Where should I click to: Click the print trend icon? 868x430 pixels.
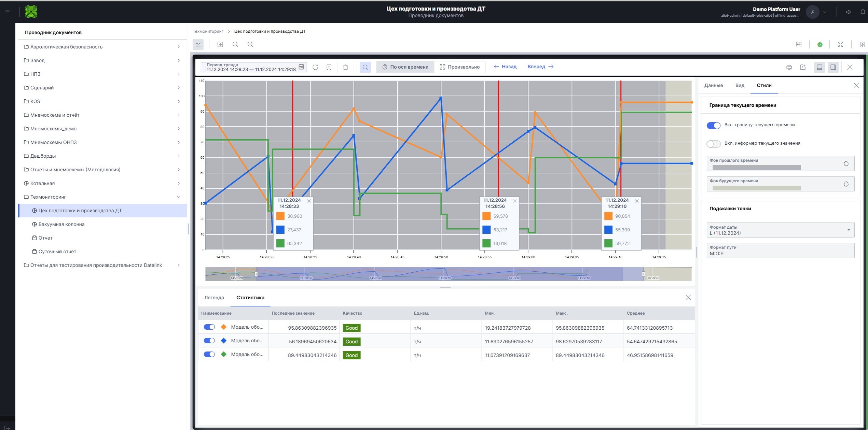point(789,67)
